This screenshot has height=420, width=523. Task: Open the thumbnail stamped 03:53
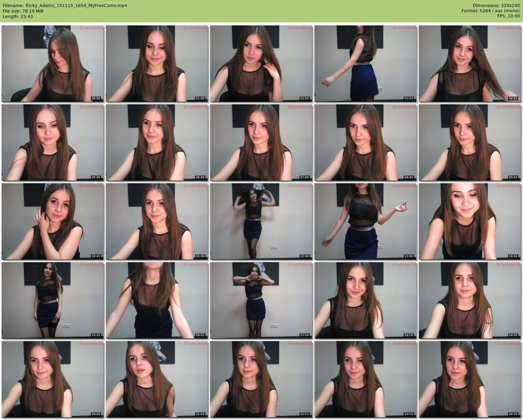[x=365, y=63]
